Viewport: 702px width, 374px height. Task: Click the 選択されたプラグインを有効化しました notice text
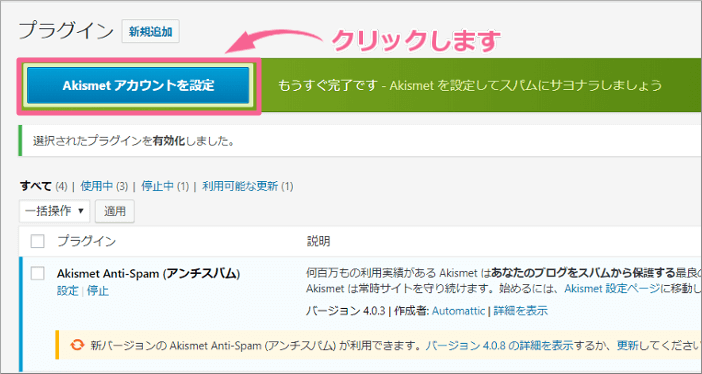tap(133, 142)
